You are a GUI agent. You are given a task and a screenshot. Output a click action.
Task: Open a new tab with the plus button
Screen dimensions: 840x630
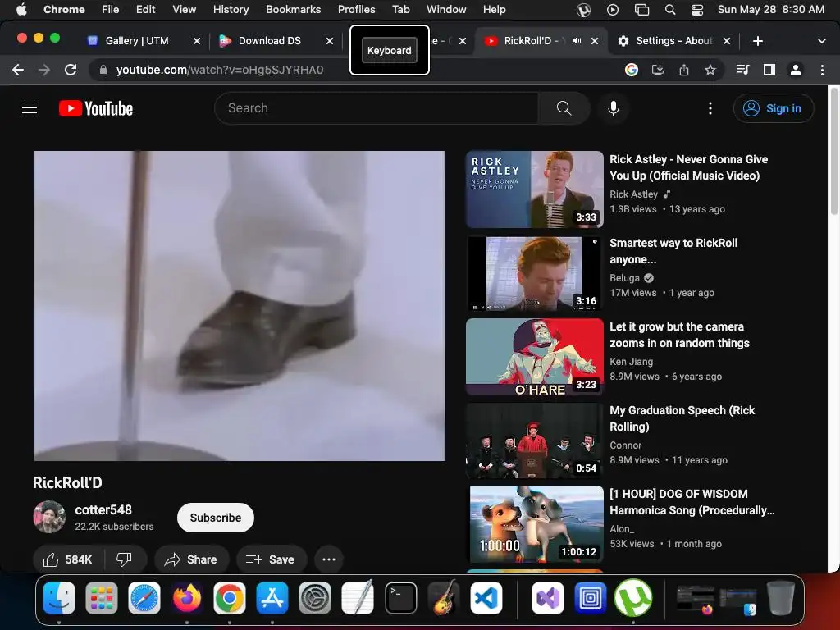tap(757, 41)
